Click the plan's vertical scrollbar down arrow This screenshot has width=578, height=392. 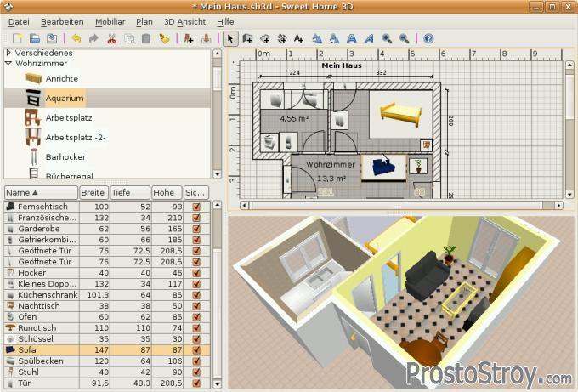[x=569, y=194]
